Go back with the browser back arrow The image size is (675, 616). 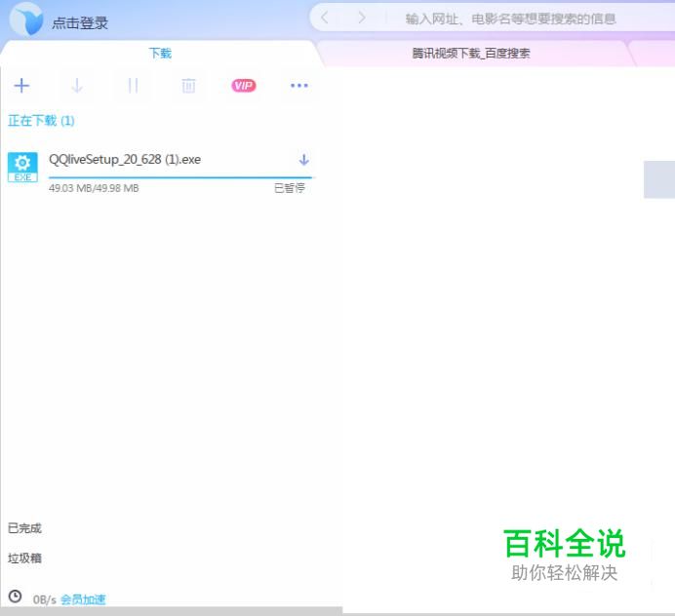click(325, 18)
